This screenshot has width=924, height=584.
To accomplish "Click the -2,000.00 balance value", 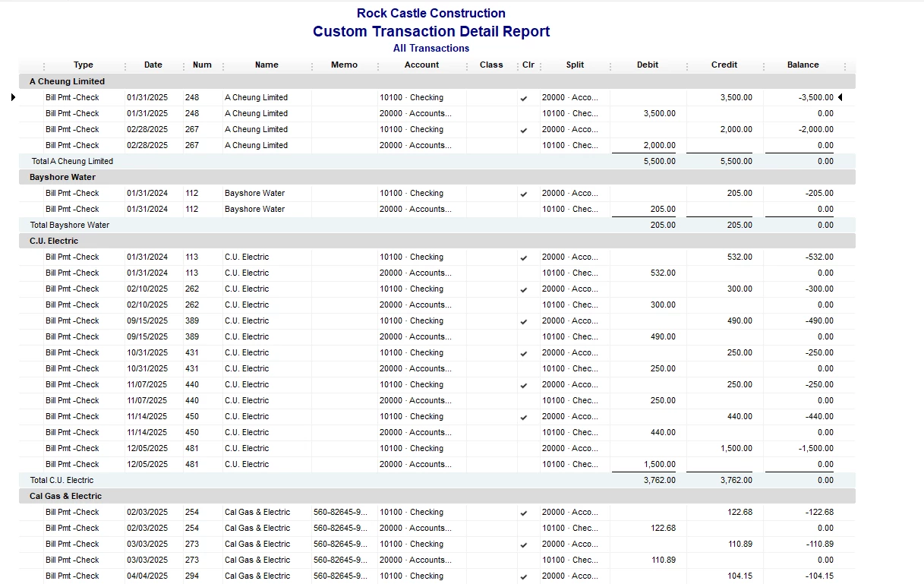I will 816,130.
